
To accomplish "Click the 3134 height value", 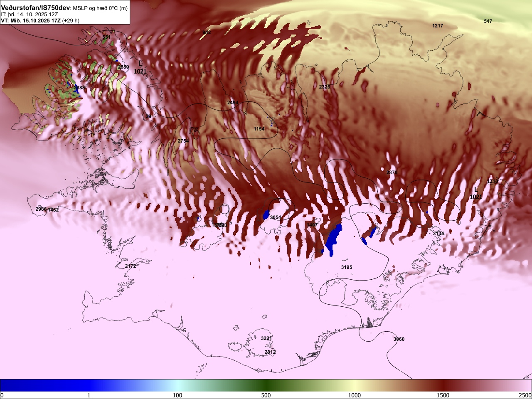I will click(x=438, y=234).
